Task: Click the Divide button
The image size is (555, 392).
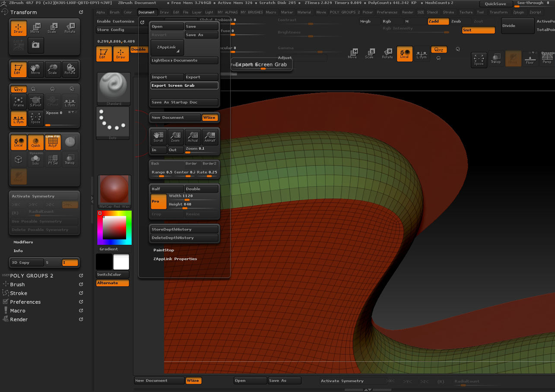Action: click(517, 26)
